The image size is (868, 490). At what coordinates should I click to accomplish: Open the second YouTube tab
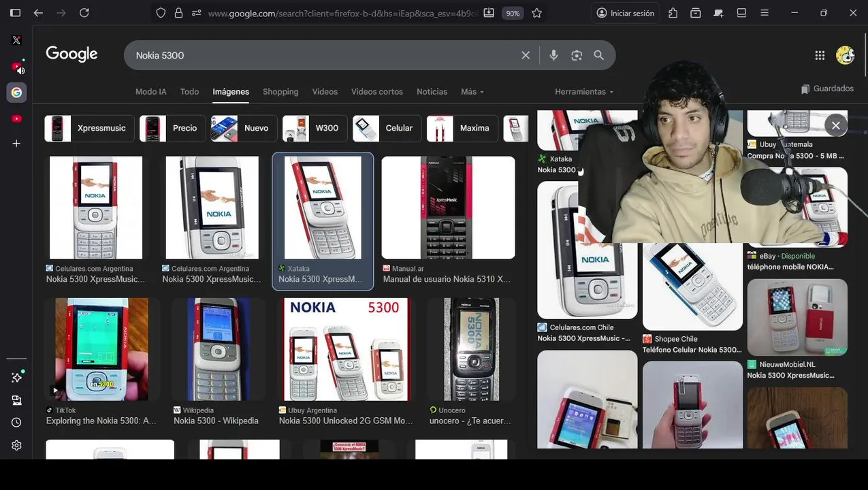(x=16, y=118)
